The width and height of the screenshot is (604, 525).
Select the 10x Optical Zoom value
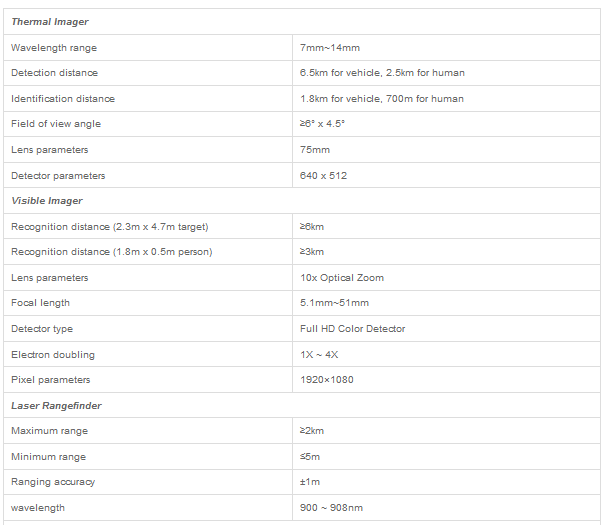click(x=342, y=278)
